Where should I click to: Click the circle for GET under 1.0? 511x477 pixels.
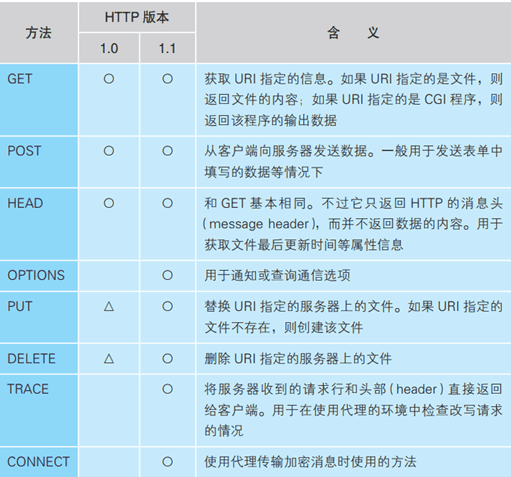109,79
